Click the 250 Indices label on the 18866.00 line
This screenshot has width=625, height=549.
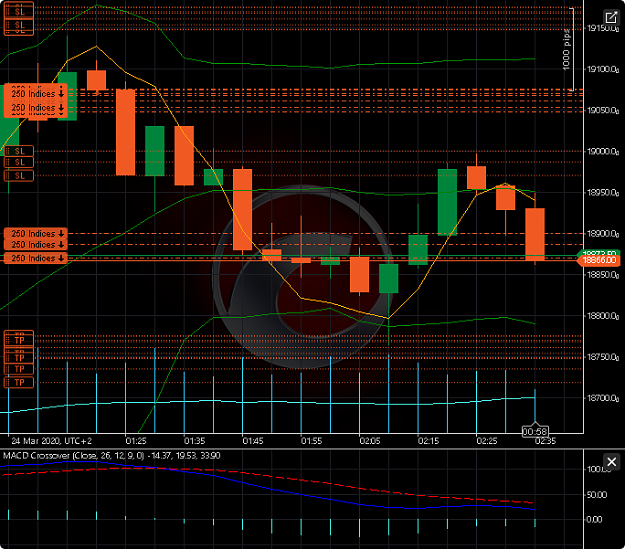click(x=35, y=258)
